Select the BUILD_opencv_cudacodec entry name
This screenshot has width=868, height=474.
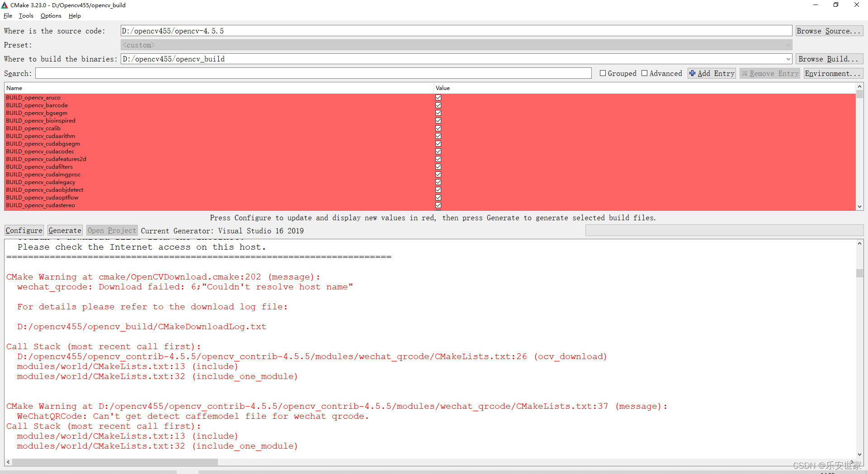coord(40,152)
